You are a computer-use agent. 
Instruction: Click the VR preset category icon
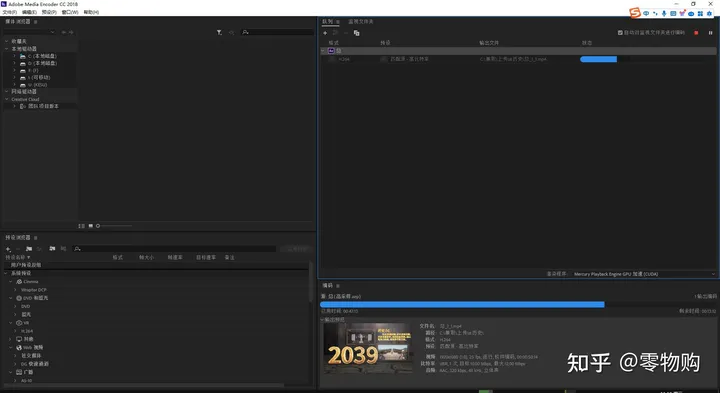(19, 323)
